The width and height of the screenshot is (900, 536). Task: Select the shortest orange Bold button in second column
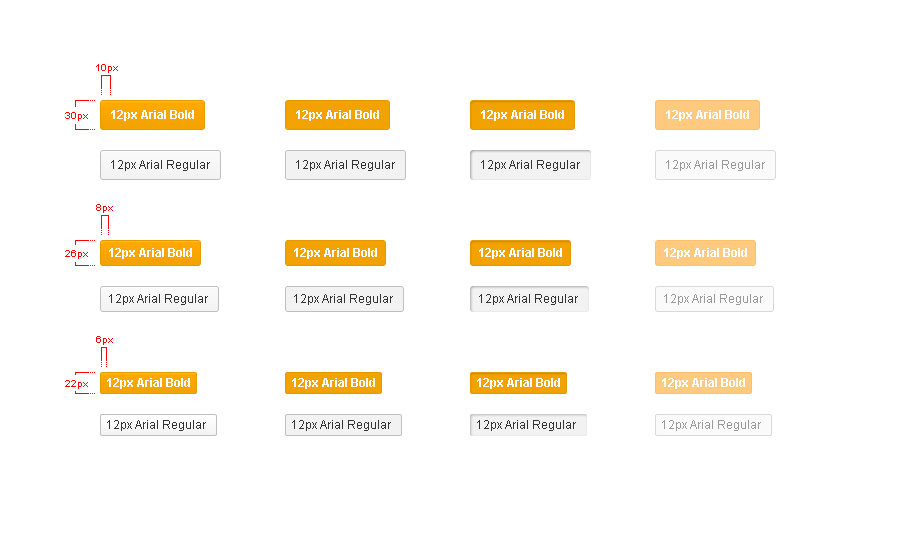[x=333, y=383]
